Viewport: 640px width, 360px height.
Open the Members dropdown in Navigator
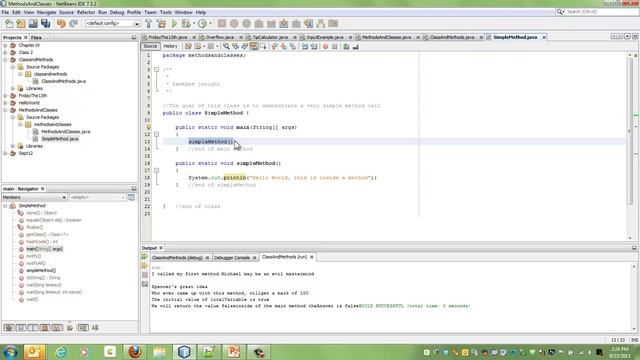tap(35, 198)
